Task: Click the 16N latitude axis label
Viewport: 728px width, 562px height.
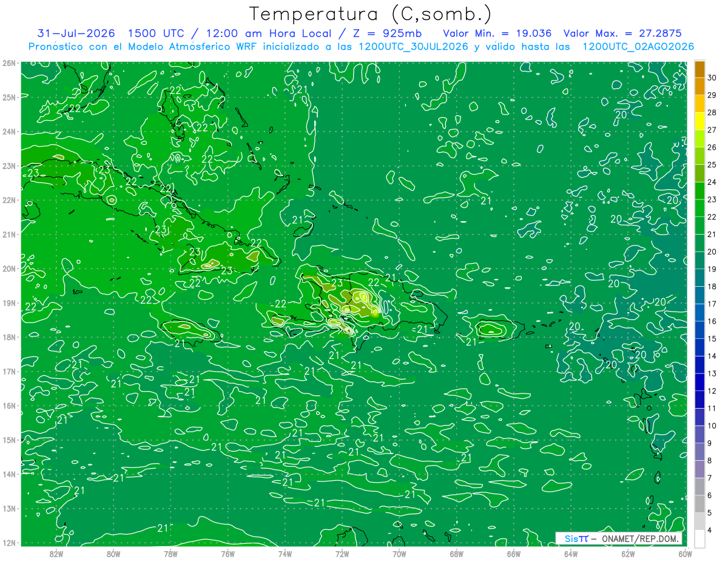Action: point(8,406)
